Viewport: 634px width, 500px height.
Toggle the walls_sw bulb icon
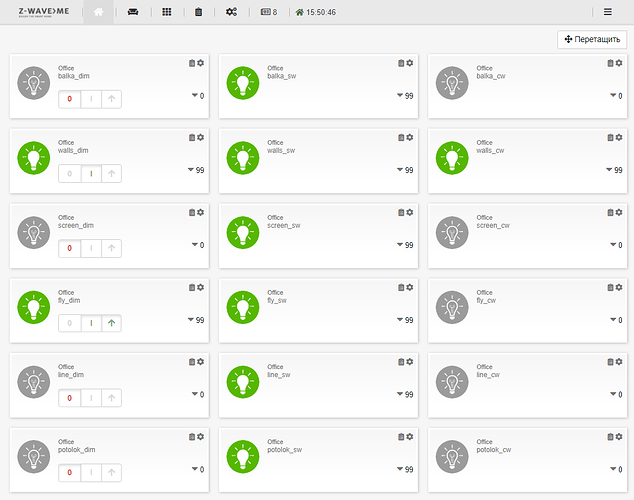(243, 158)
